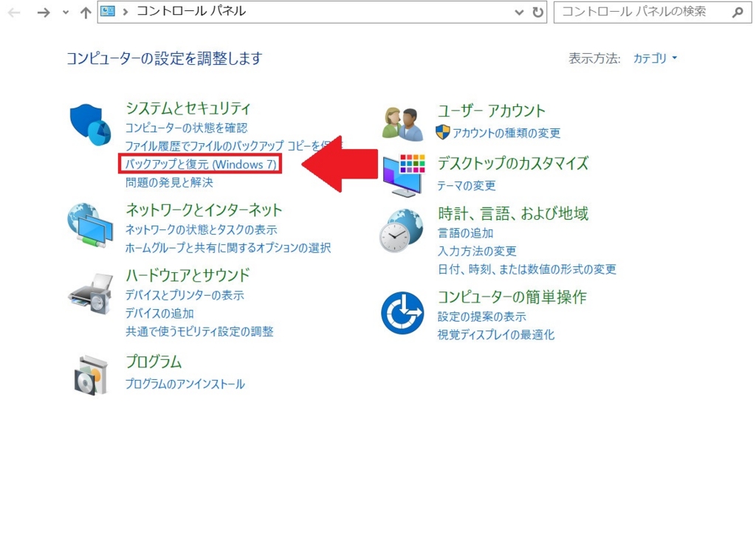The image size is (756, 540).
Task: Open the recent locations dropdown arrow
Action: [66, 13]
